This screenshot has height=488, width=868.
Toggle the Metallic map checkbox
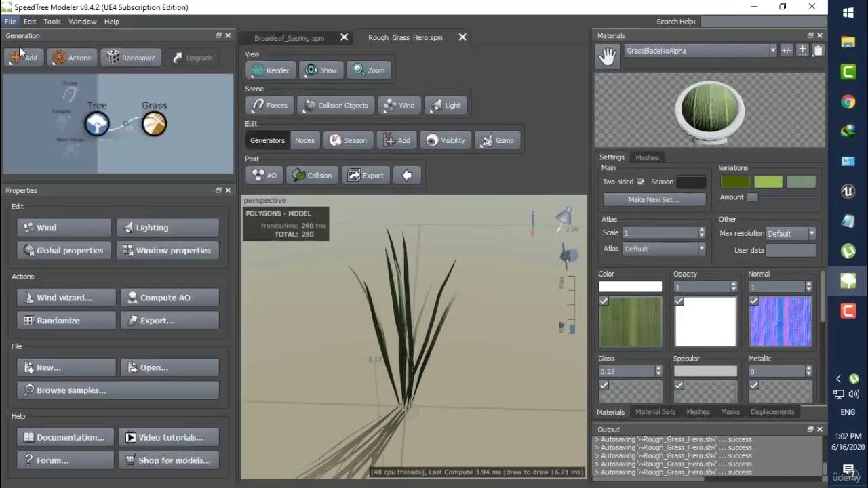[x=753, y=385]
